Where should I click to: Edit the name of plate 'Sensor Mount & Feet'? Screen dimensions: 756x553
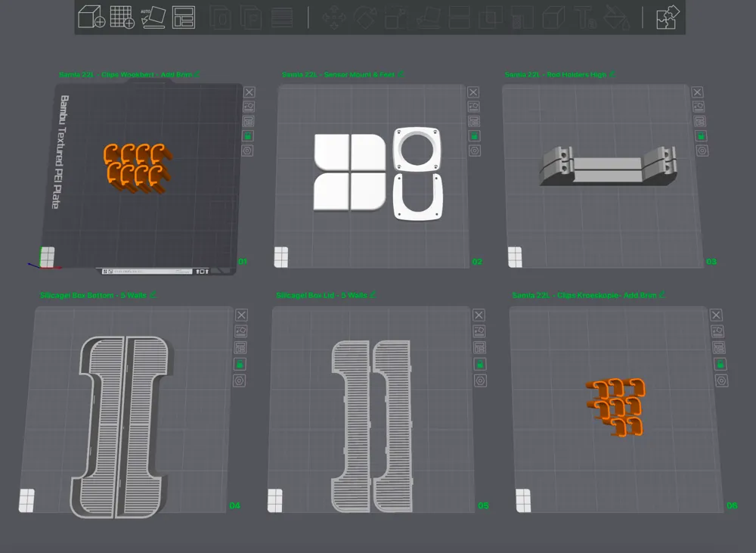pos(401,74)
